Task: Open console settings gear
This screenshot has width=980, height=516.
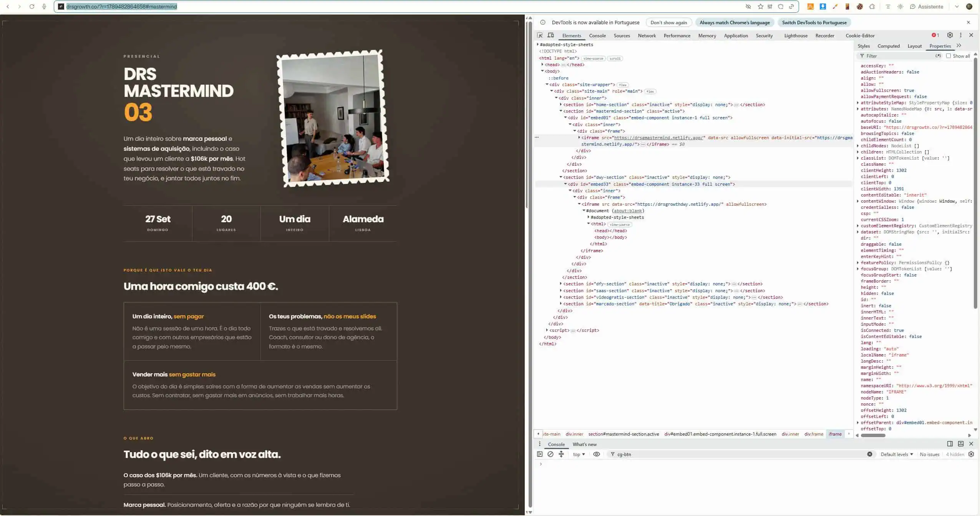Action: click(x=971, y=454)
